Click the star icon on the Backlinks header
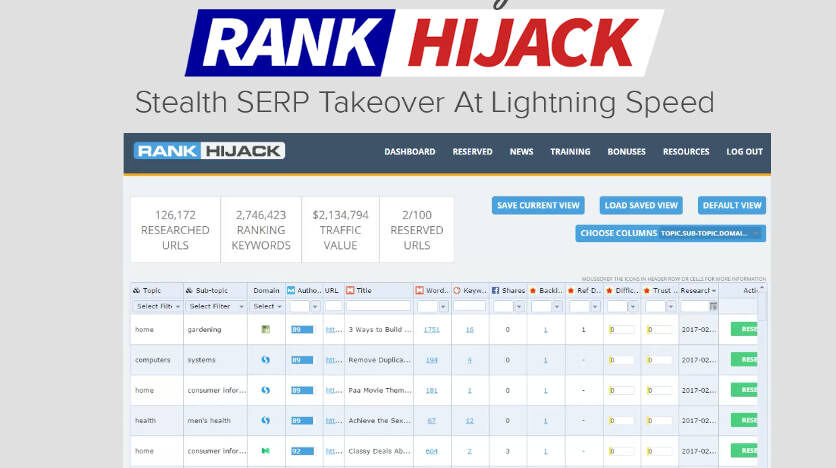The height and width of the screenshot is (468, 836). click(533, 291)
